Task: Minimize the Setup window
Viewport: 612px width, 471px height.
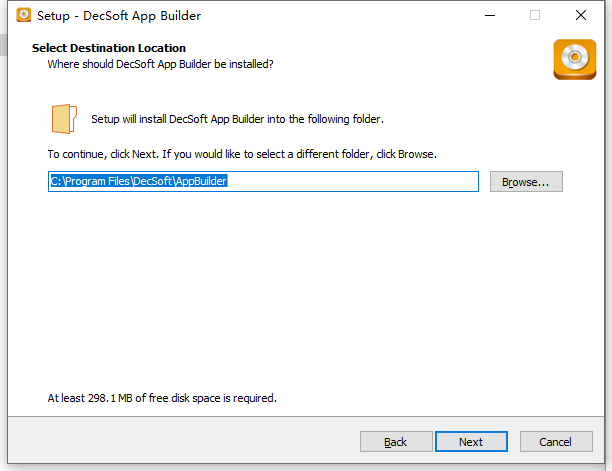Action: (490, 16)
